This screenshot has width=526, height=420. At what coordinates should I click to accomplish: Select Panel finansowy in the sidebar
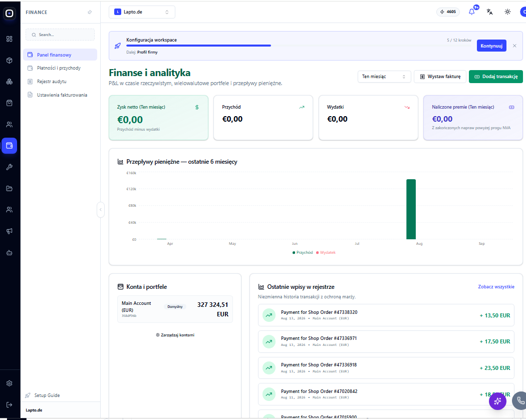point(60,55)
